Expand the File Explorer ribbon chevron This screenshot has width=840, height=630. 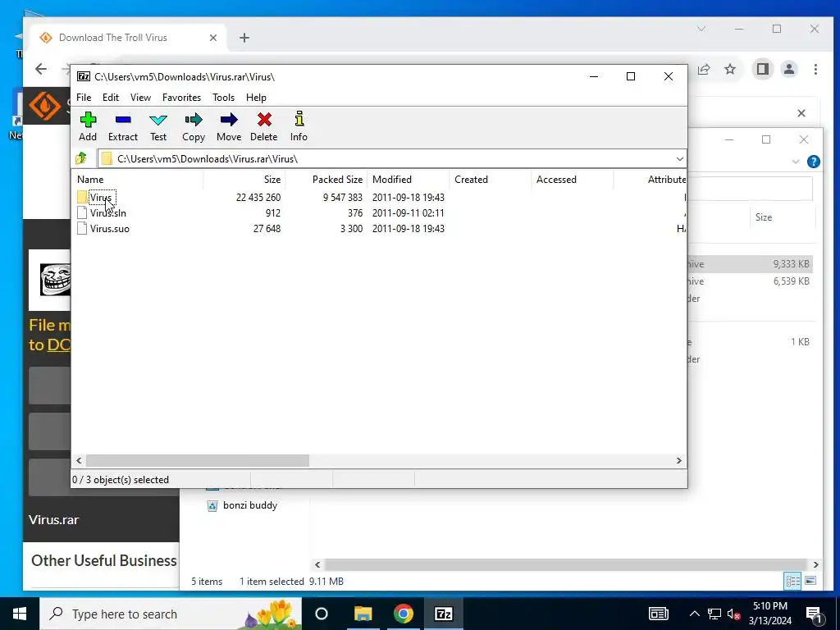[x=796, y=162]
